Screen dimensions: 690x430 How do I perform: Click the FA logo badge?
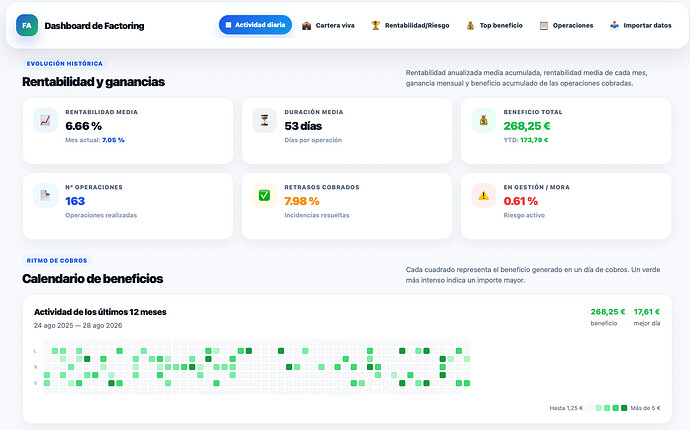point(27,25)
